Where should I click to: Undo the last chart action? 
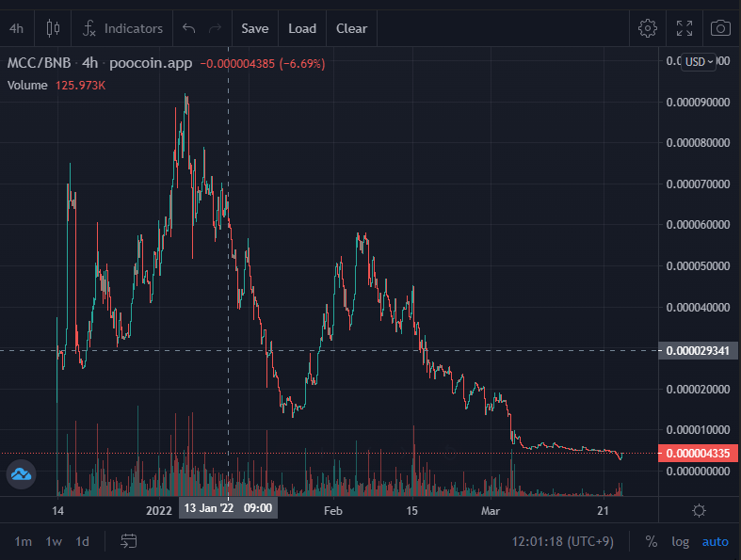click(189, 28)
